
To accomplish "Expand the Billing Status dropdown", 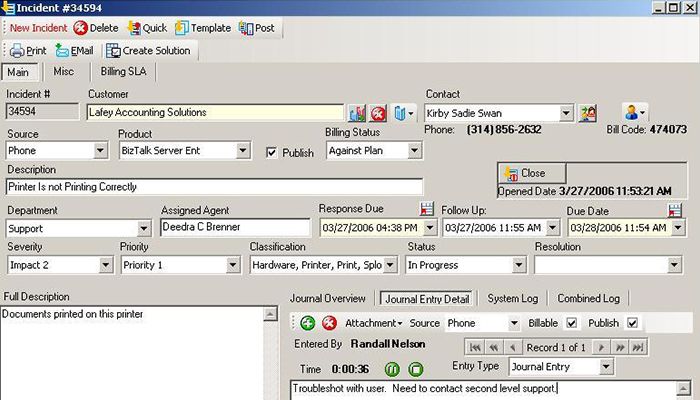I will (414, 151).
